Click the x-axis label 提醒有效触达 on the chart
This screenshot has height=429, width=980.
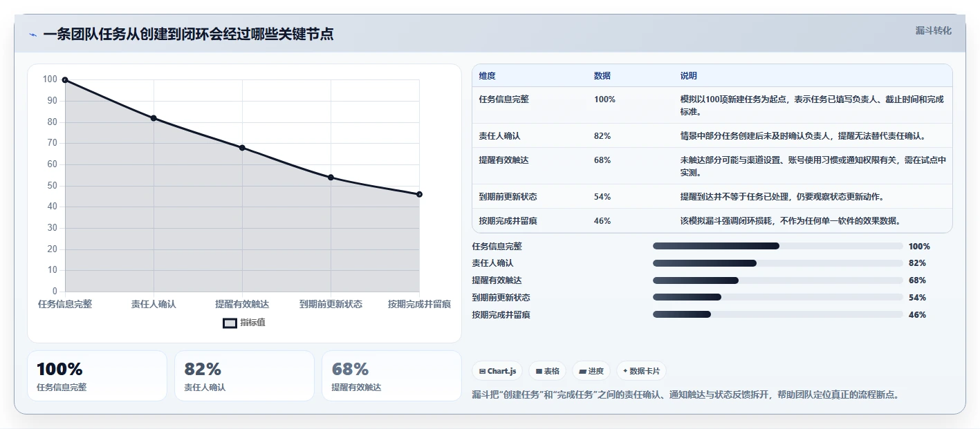click(x=242, y=304)
